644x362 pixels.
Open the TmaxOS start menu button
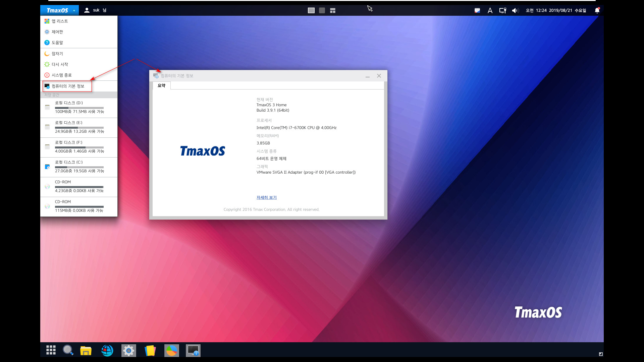click(59, 10)
